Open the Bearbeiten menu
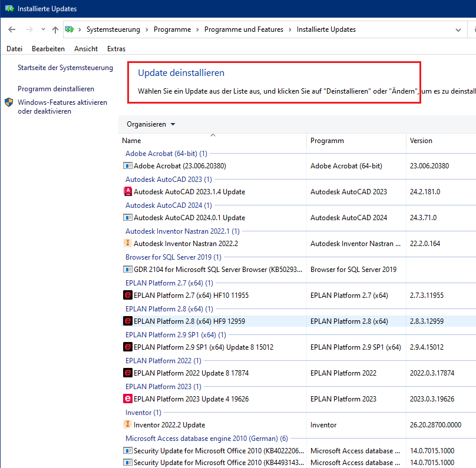 click(x=48, y=49)
